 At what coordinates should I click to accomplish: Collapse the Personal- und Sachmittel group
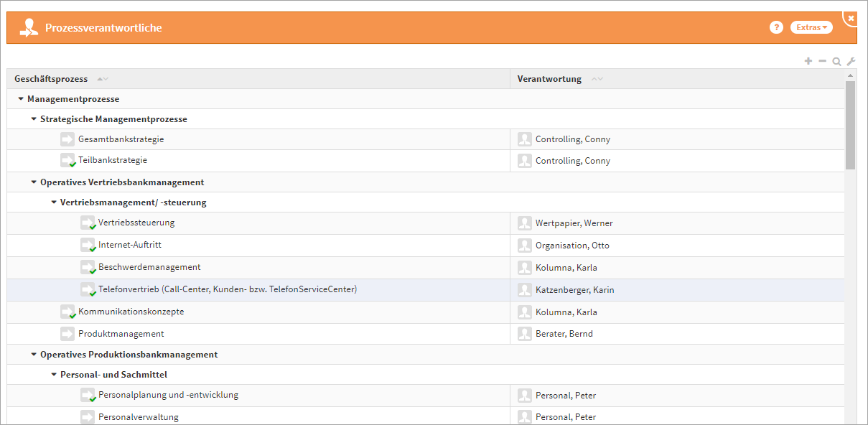[53, 375]
